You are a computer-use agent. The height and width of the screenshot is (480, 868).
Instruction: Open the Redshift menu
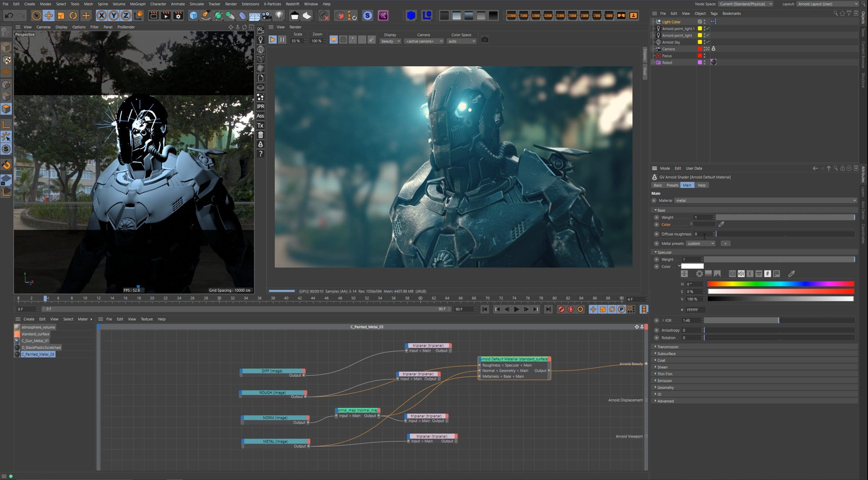pos(292,4)
